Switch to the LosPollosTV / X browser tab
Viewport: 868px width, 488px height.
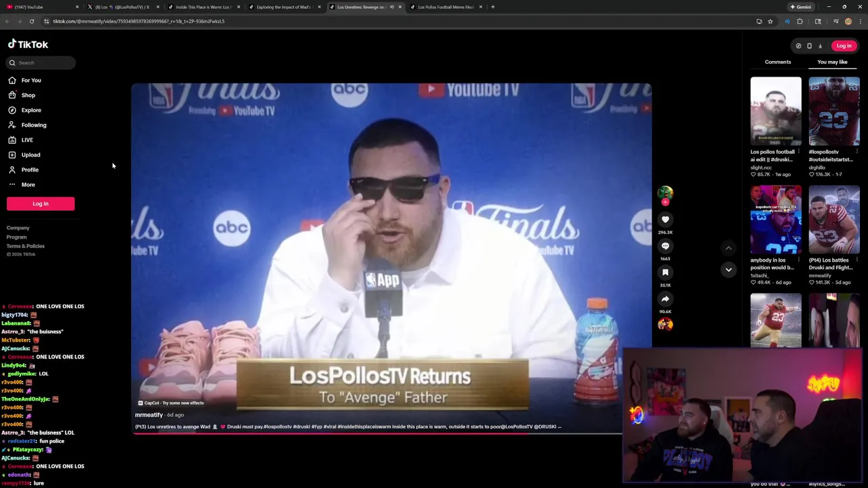pos(122,7)
